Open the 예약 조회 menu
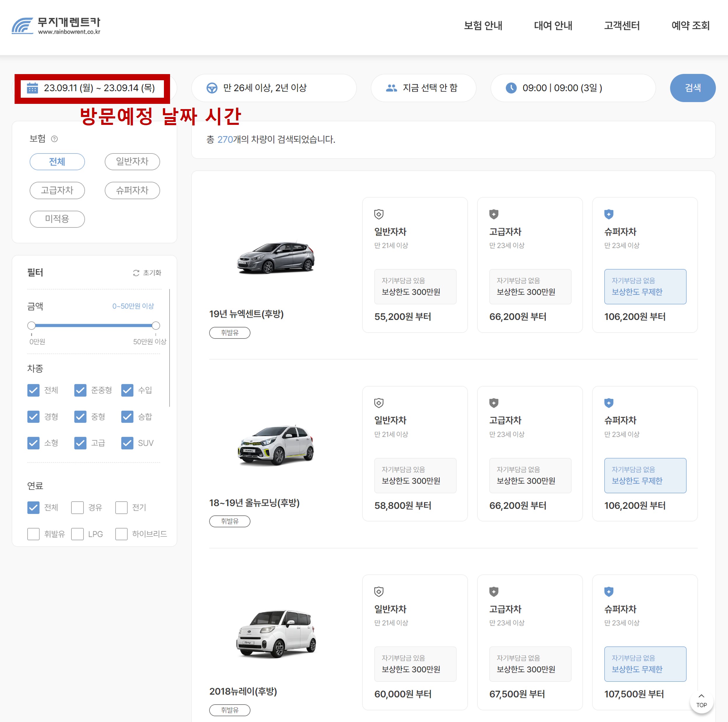The image size is (728, 722). click(x=690, y=26)
